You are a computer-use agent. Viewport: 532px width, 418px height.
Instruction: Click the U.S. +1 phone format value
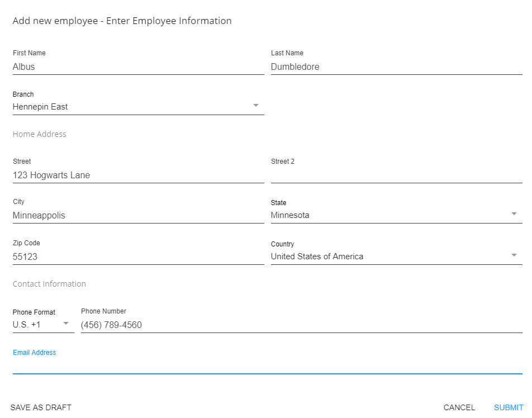26,325
